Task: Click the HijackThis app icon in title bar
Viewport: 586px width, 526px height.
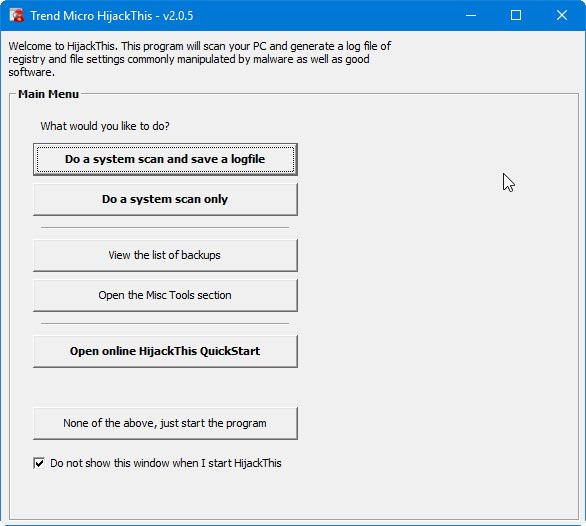Action: pyautogui.click(x=16, y=15)
